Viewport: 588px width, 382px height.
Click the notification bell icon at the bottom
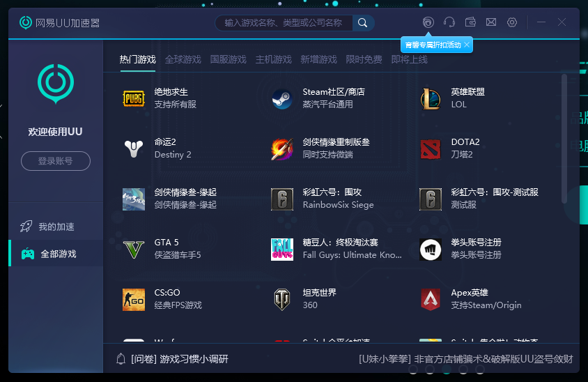point(121,359)
